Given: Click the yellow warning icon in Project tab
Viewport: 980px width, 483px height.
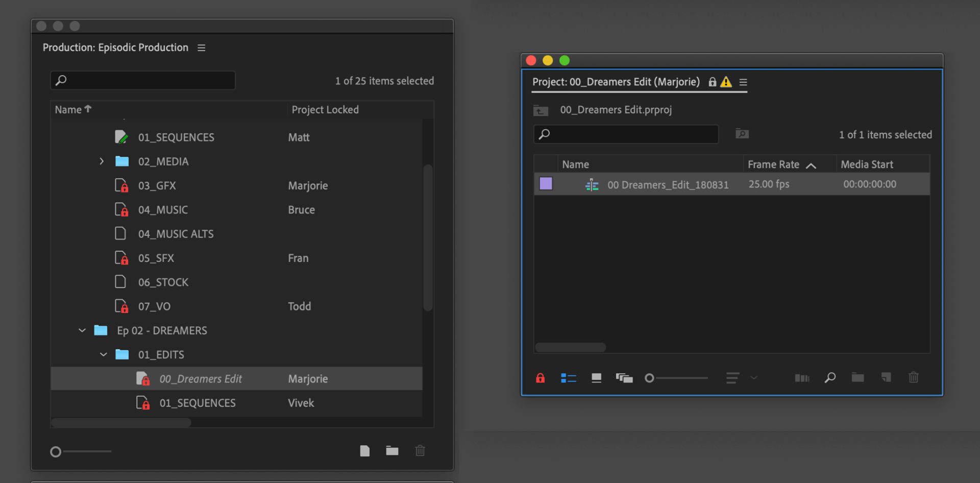Looking at the screenshot, I should pos(726,82).
